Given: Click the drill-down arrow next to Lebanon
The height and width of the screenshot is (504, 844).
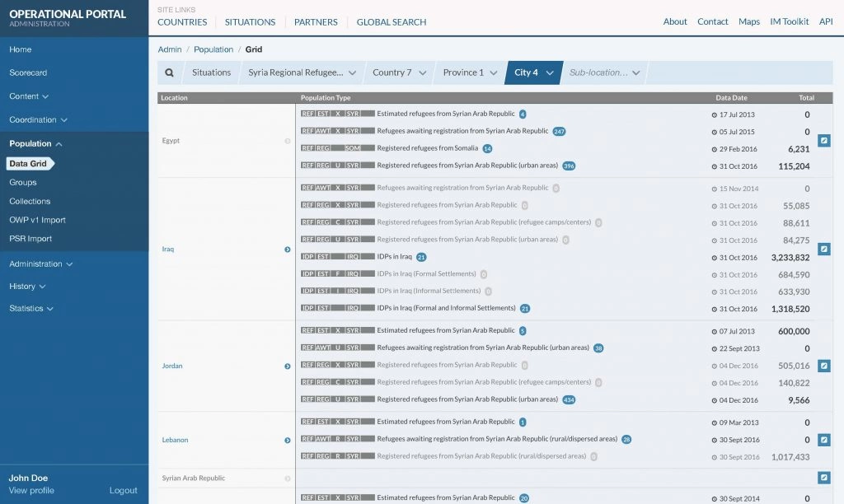Looking at the screenshot, I should [287, 440].
